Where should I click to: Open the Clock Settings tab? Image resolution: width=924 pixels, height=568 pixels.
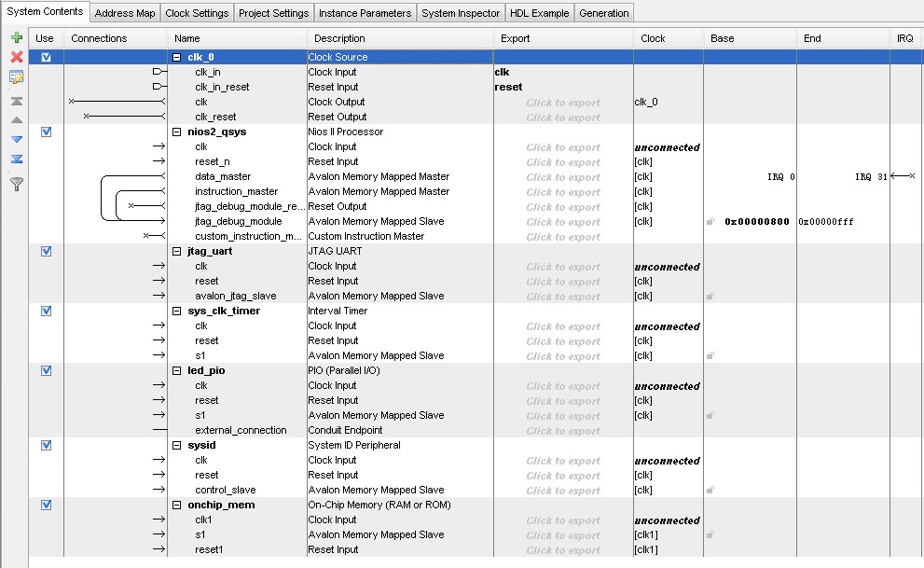[197, 13]
